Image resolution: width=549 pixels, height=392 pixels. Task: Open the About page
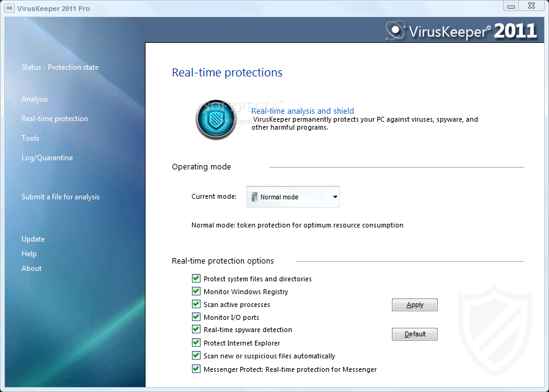(x=31, y=268)
